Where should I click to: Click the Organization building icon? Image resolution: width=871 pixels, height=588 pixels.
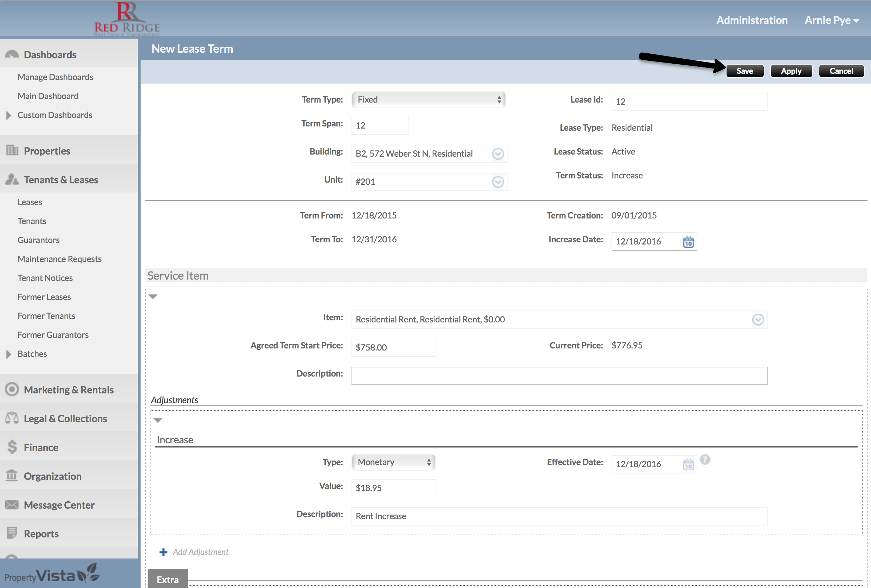[12, 476]
